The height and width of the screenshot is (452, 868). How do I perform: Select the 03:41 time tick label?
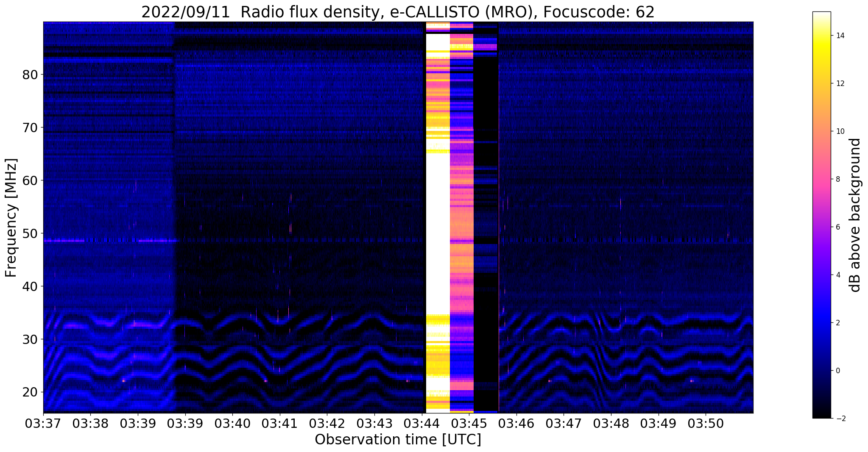pyautogui.click(x=280, y=423)
